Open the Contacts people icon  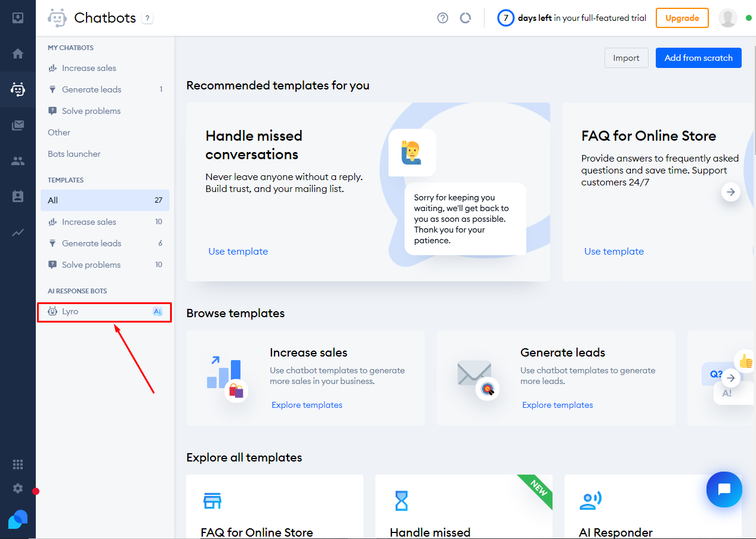18,161
